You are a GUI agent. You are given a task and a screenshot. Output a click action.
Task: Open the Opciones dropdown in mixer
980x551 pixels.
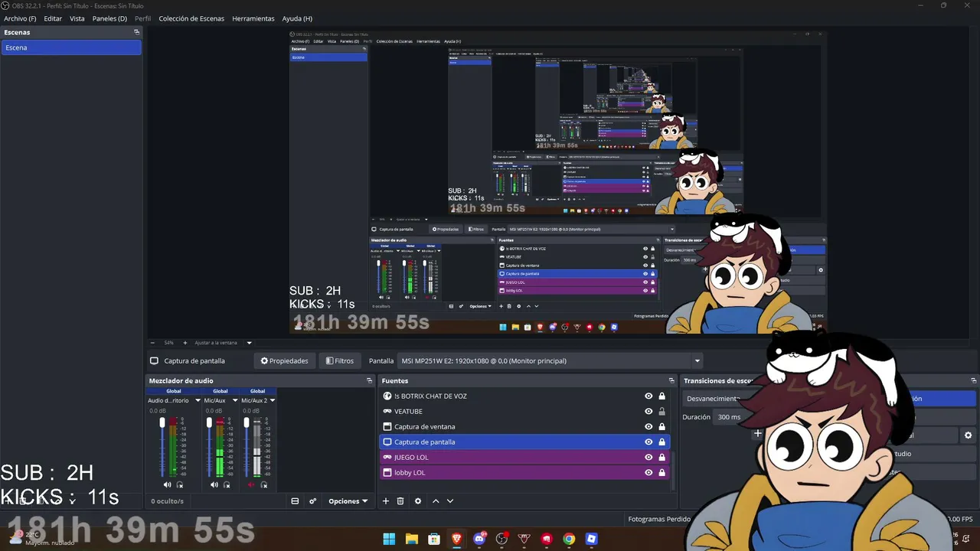(x=348, y=501)
